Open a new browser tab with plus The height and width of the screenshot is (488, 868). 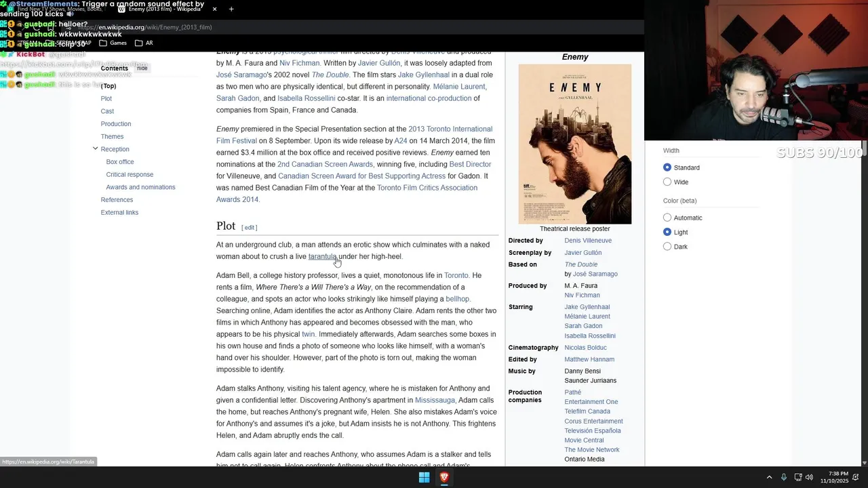(x=231, y=9)
